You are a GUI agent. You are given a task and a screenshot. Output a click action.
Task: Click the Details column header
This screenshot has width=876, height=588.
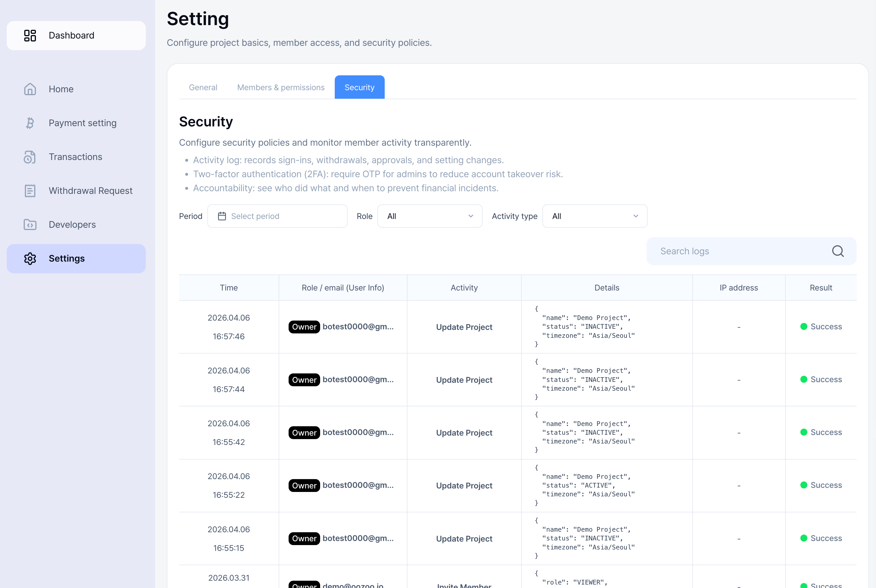click(x=607, y=288)
